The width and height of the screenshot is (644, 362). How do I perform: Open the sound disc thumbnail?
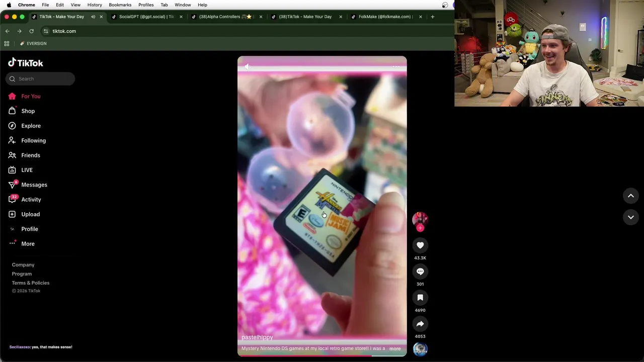420,349
